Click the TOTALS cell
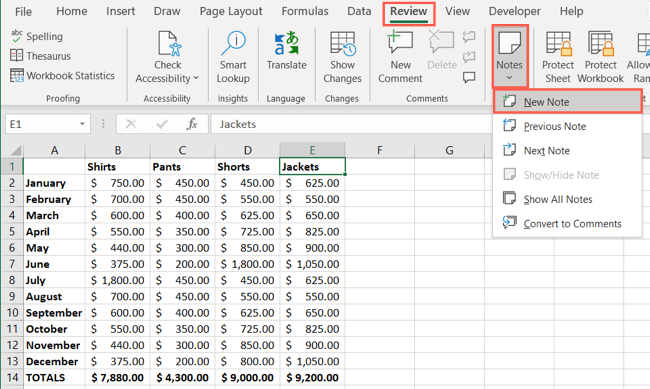 [x=54, y=377]
